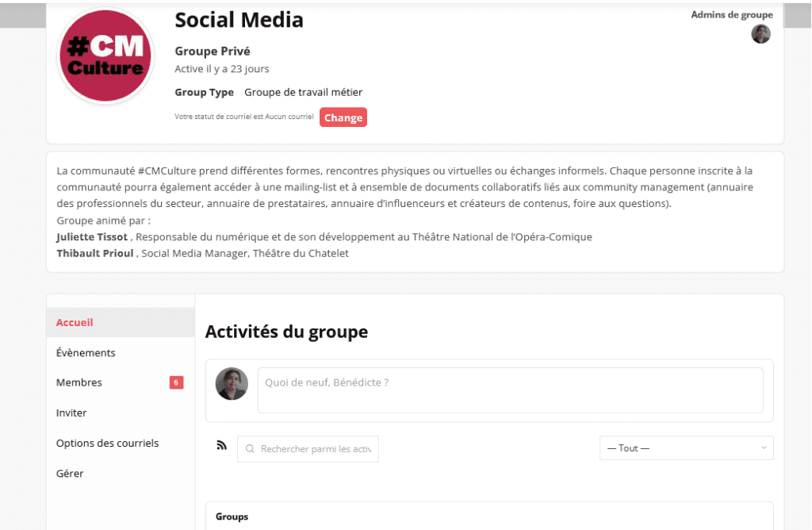Click the red members count badge
Screen dimensions: 812x530
coord(176,382)
